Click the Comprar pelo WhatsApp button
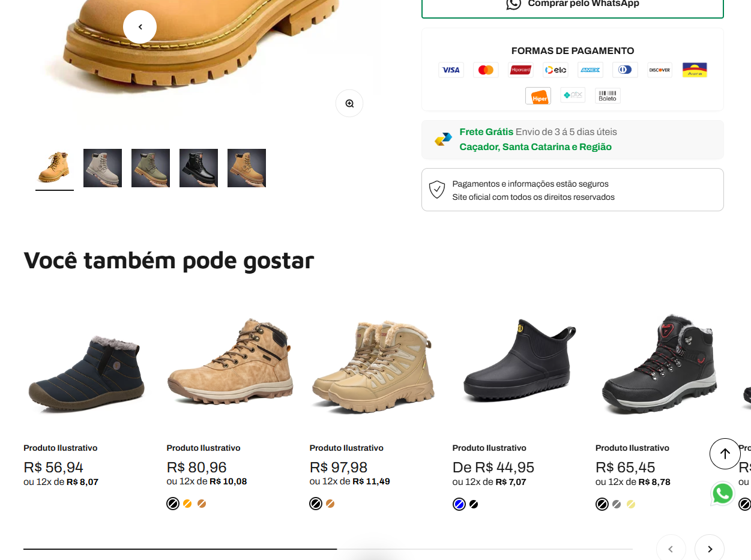751x560 pixels. [572, 4]
